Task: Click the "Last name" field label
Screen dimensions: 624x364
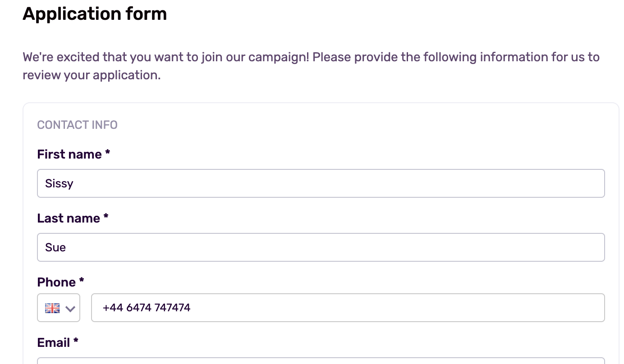Action: pos(69,218)
